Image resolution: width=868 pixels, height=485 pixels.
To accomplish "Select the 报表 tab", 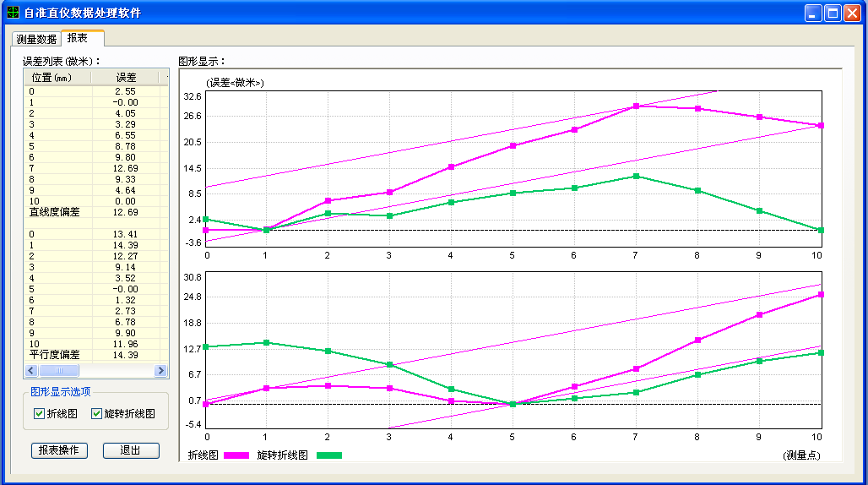I will point(78,38).
